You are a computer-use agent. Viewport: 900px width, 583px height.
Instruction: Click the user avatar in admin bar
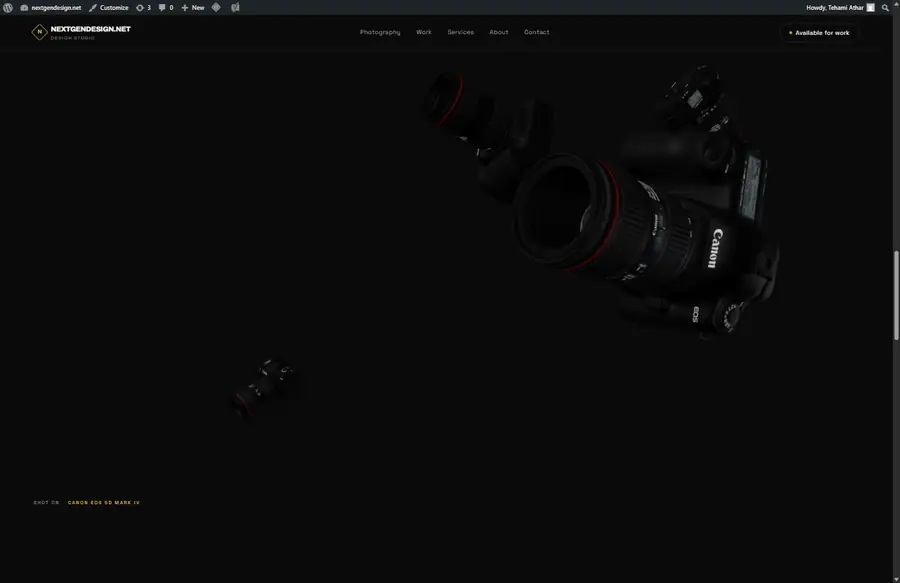[x=871, y=7]
